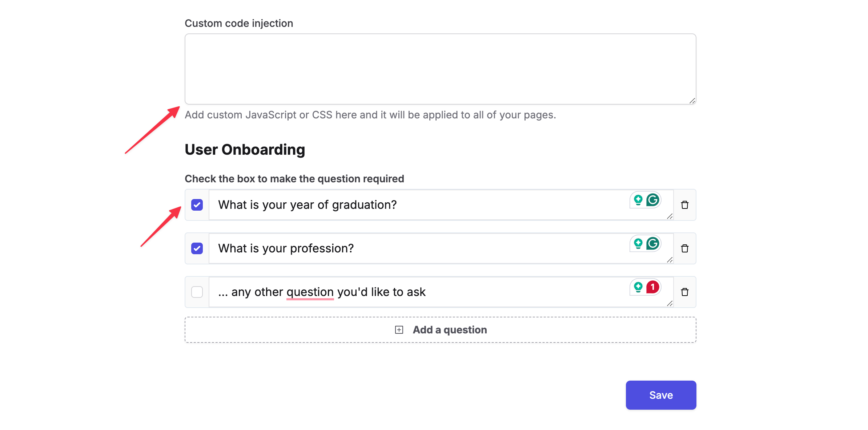
Task: Uncheck required for profession question
Action: click(197, 248)
